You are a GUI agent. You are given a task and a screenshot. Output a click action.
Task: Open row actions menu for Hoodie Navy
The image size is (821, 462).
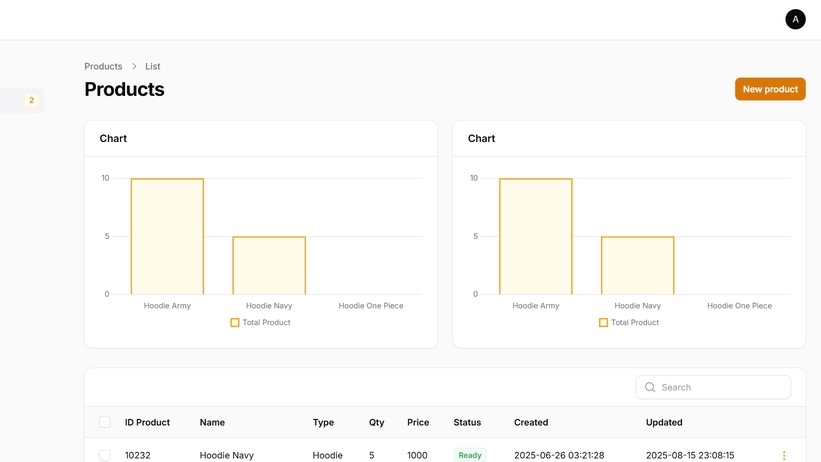[784, 455]
